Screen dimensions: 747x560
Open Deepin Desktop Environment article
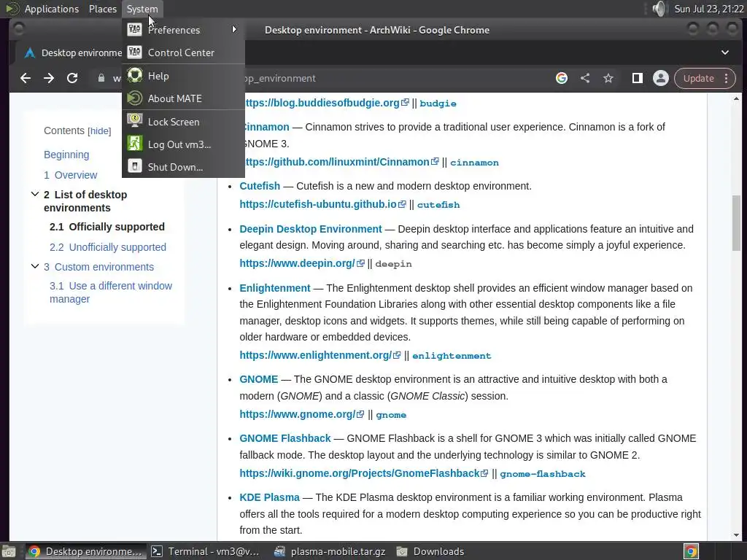click(x=311, y=229)
